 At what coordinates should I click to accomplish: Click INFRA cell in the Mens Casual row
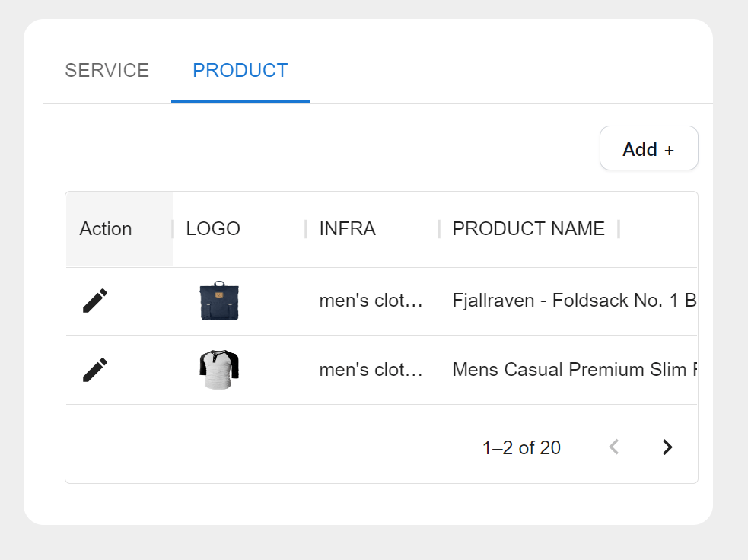coord(371,370)
